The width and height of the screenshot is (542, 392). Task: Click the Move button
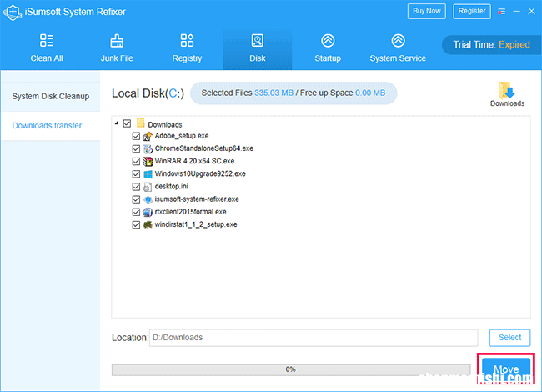[506, 369]
